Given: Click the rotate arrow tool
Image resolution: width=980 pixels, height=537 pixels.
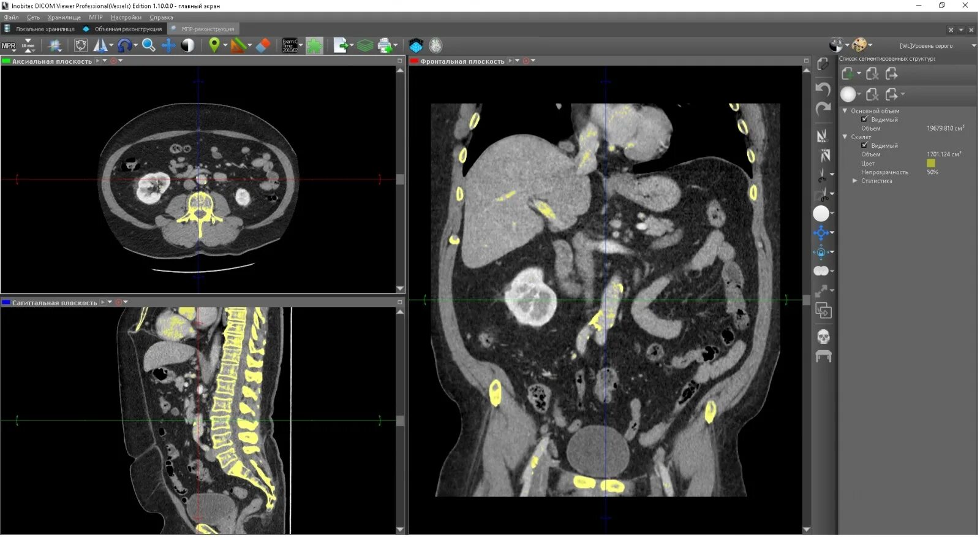Looking at the screenshot, I should click(124, 45).
